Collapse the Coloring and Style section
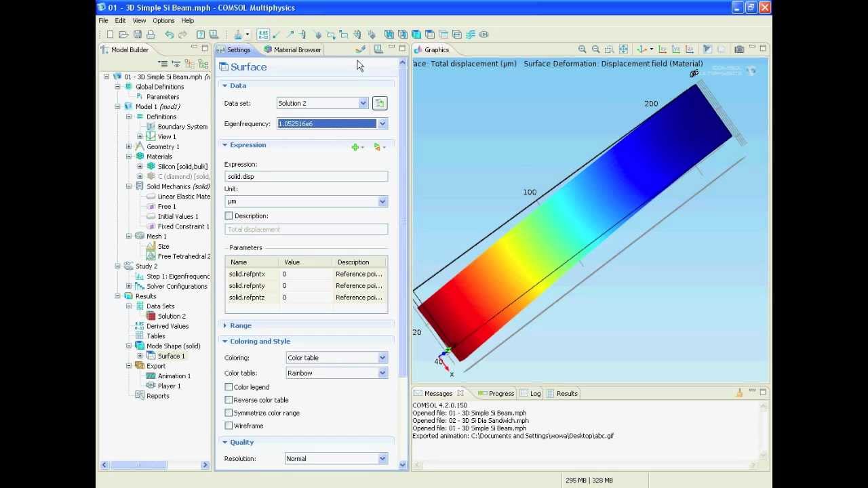This screenshot has width=868, height=488. (224, 342)
